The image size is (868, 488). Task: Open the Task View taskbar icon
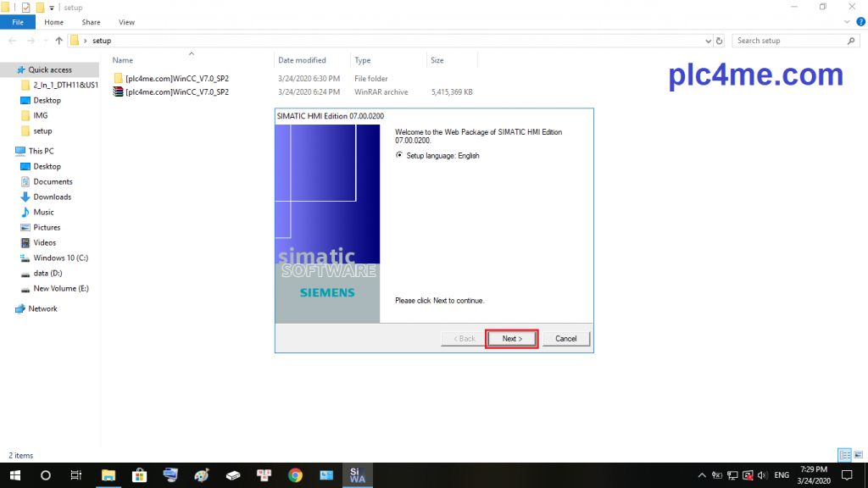[x=75, y=475]
